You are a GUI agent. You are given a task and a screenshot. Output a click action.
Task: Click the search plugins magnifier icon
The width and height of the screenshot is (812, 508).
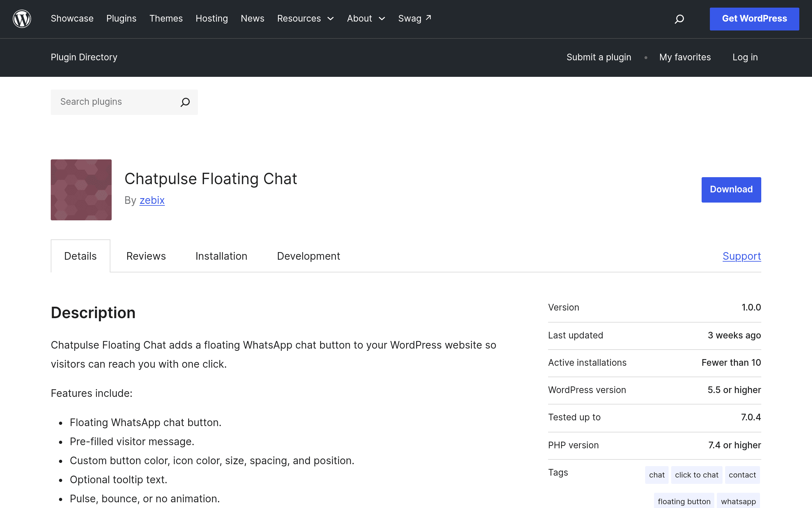tap(185, 102)
